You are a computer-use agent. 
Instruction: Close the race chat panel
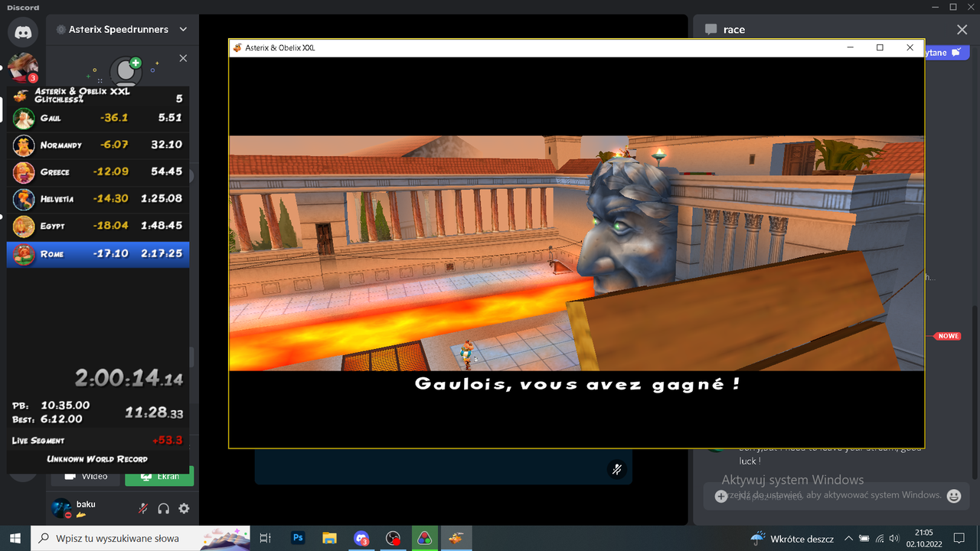pyautogui.click(x=962, y=29)
